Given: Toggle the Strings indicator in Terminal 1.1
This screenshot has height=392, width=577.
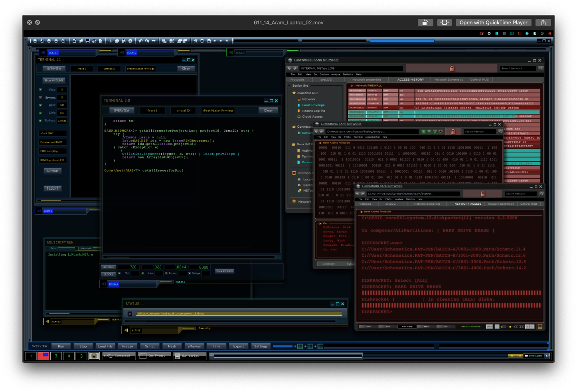Looking at the screenshot, I should (40, 121).
